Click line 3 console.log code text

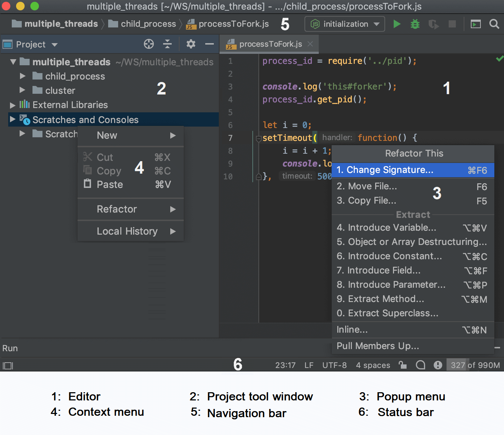[x=329, y=87]
